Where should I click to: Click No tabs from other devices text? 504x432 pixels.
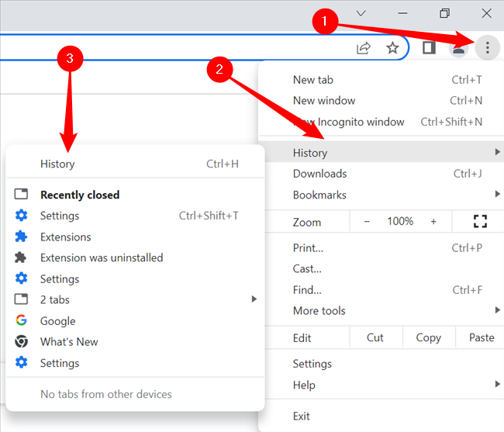click(106, 394)
